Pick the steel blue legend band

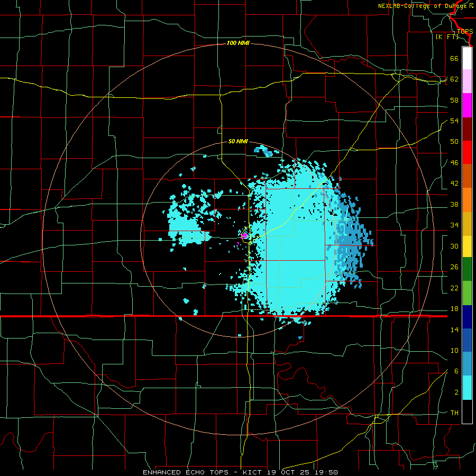467,364
